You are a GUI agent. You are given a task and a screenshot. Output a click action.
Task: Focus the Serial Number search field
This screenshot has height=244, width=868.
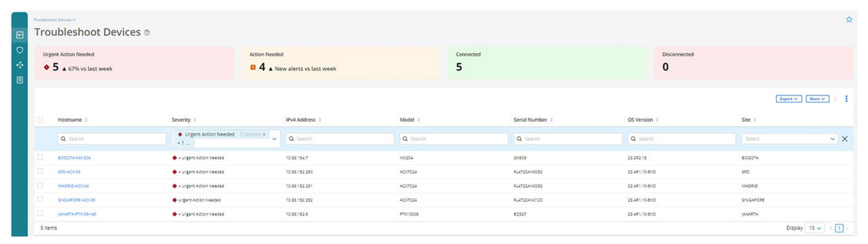568,139
